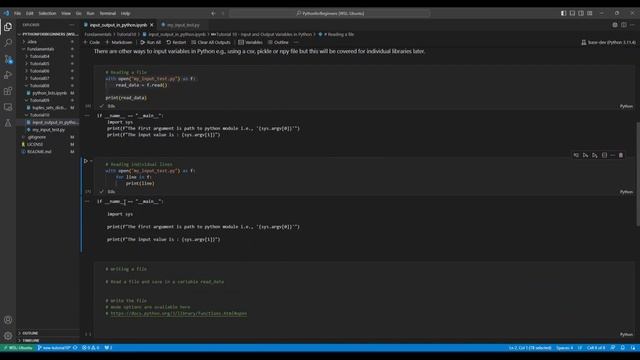Image resolution: width=640 pixels, height=360 pixels.
Task: Click Run All in notebook toolbar
Action: click(151, 42)
